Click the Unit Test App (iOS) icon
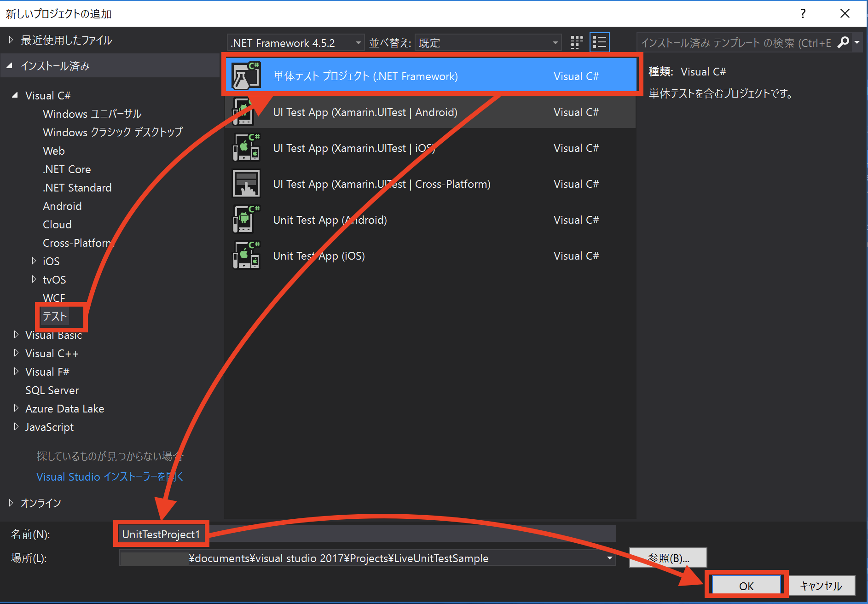The image size is (868, 604). pos(246,256)
